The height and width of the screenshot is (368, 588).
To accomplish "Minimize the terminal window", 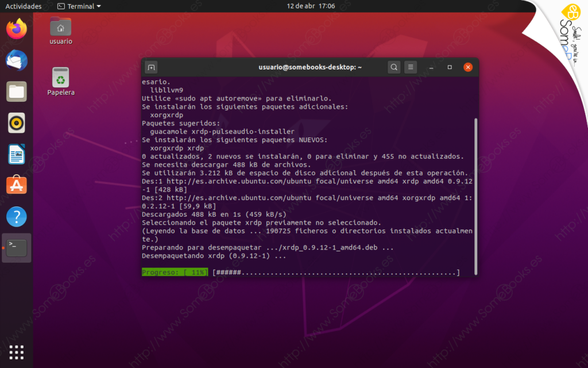I will (x=431, y=67).
